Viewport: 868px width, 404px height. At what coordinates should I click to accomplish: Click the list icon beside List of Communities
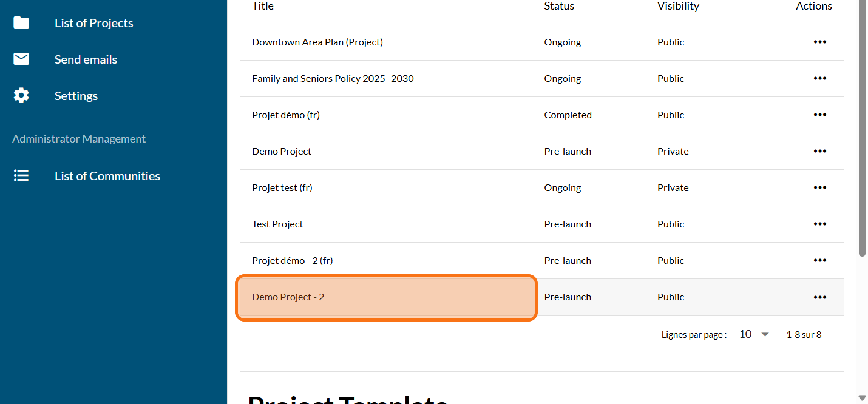point(21,176)
